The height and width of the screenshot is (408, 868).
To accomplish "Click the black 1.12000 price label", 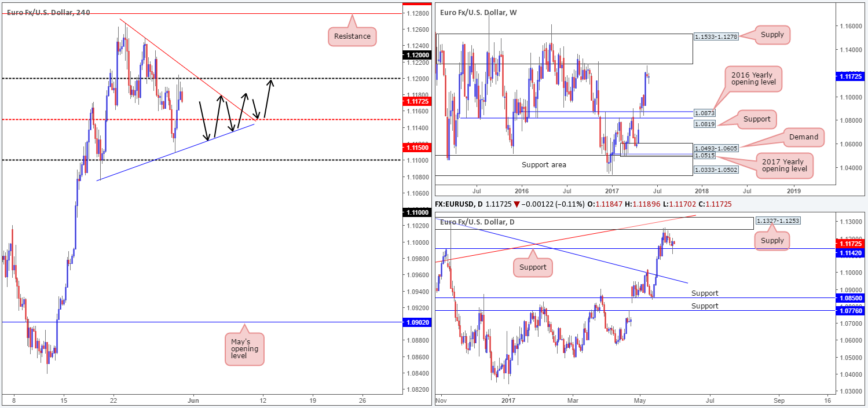I will coord(417,55).
